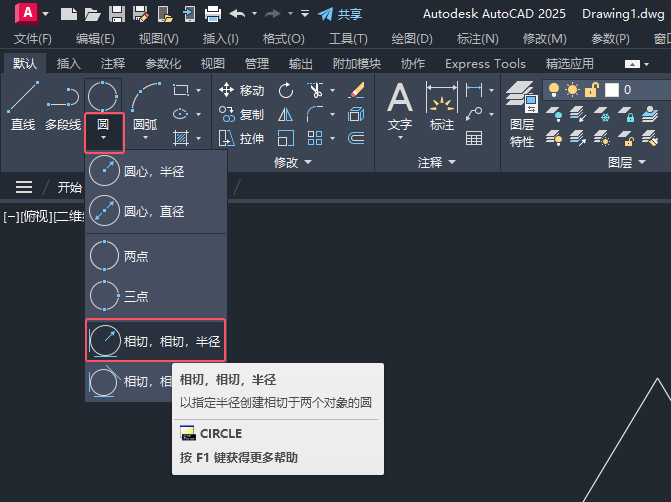This screenshot has height=502, width=671.
Task: Toggle layer on/off lightbulb icon
Action: click(554, 90)
